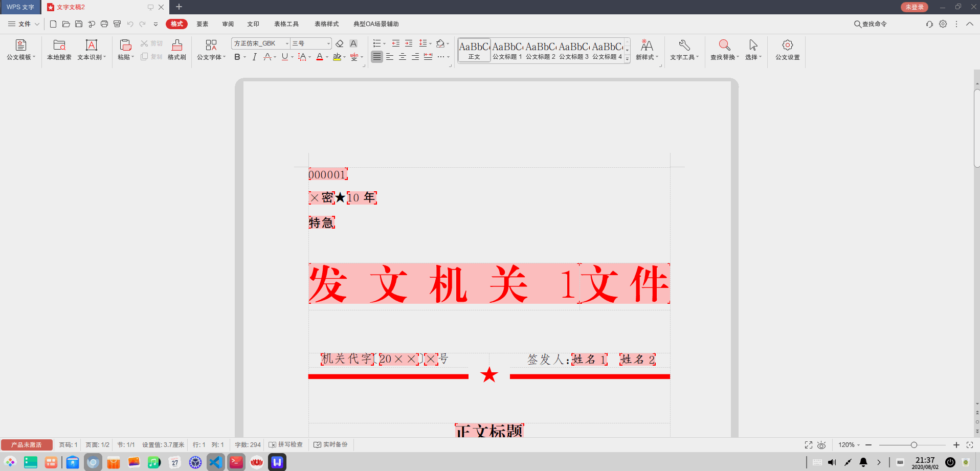Click the save icon in quick toolbar
The width and height of the screenshot is (980, 471).
(x=79, y=24)
